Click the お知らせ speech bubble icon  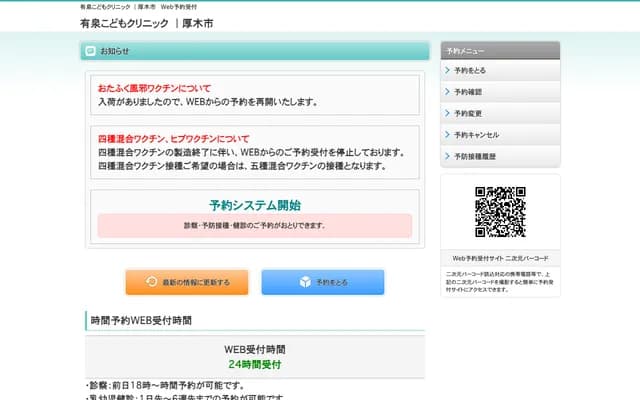(x=91, y=51)
